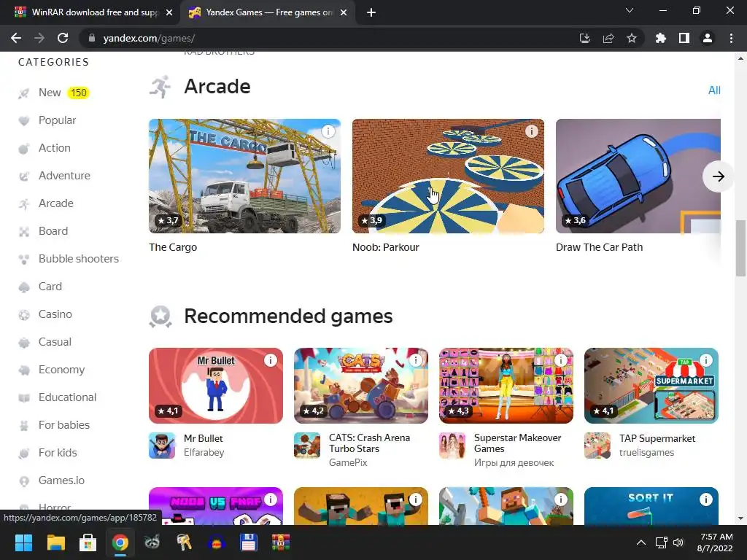Screen dimensions: 747x560
Task: Open Chrome three-dot menu
Action: (x=731, y=38)
